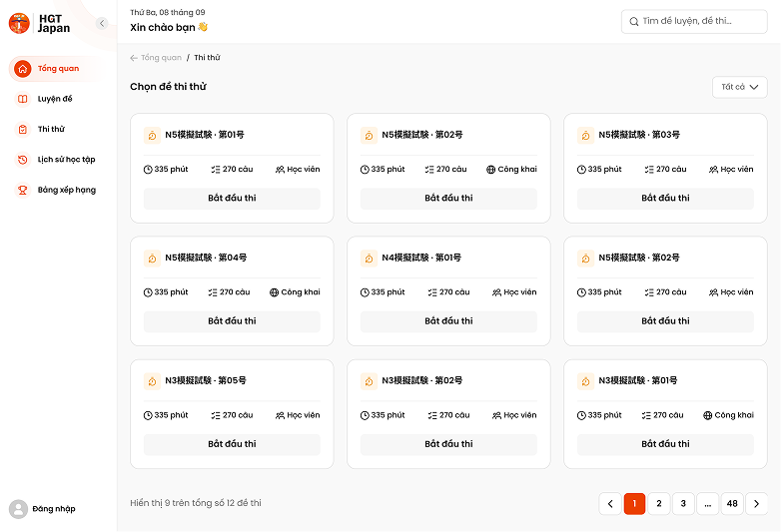Image resolution: width=781 pixels, height=532 pixels.
Task: Focus the Tìm đề luyện search field
Action: coord(694,21)
